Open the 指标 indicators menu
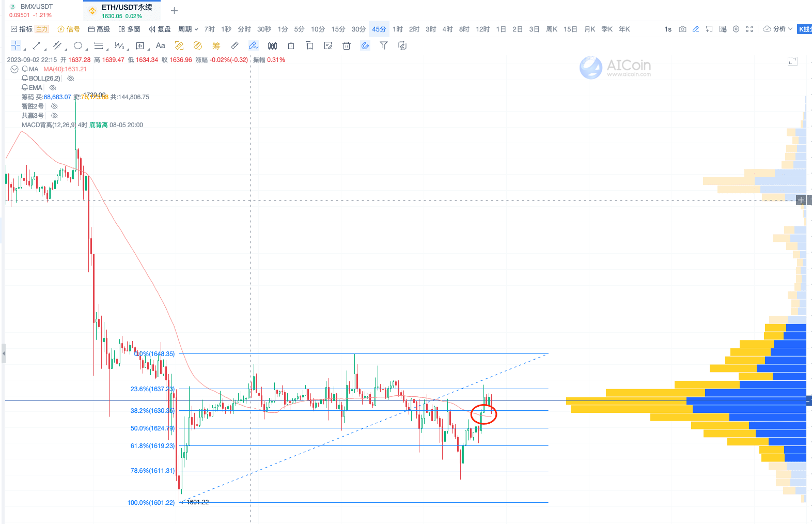The width and height of the screenshot is (812, 524). 22,29
